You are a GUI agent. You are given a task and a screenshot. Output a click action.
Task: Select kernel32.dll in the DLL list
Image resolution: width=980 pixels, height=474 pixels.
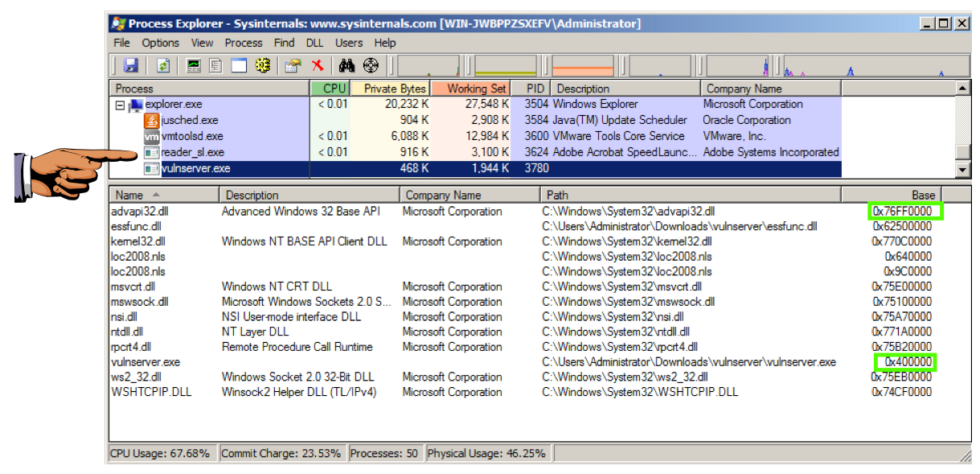137,241
